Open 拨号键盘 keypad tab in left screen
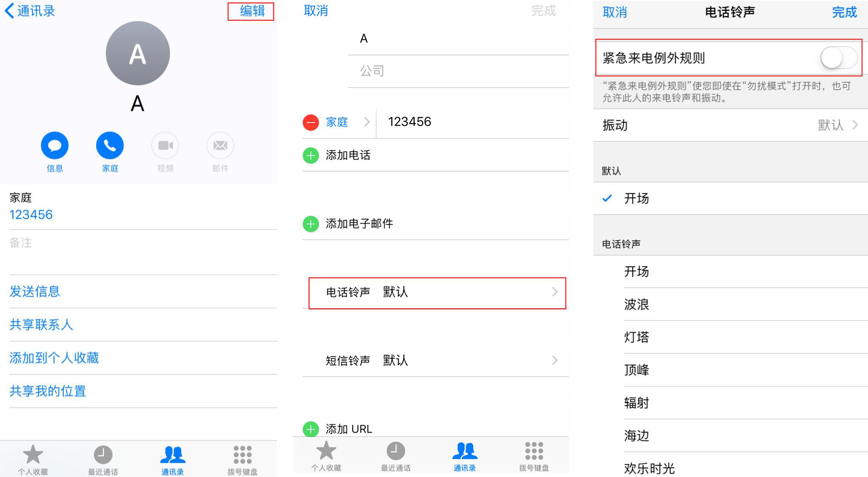The height and width of the screenshot is (477, 868). (x=243, y=460)
